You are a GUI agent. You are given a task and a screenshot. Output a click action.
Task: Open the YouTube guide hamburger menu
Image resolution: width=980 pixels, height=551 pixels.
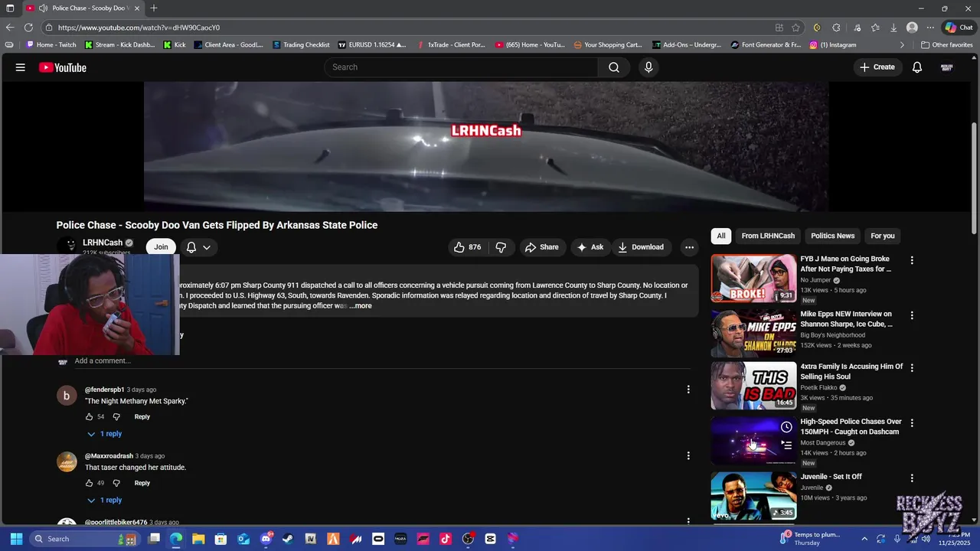tap(20, 67)
